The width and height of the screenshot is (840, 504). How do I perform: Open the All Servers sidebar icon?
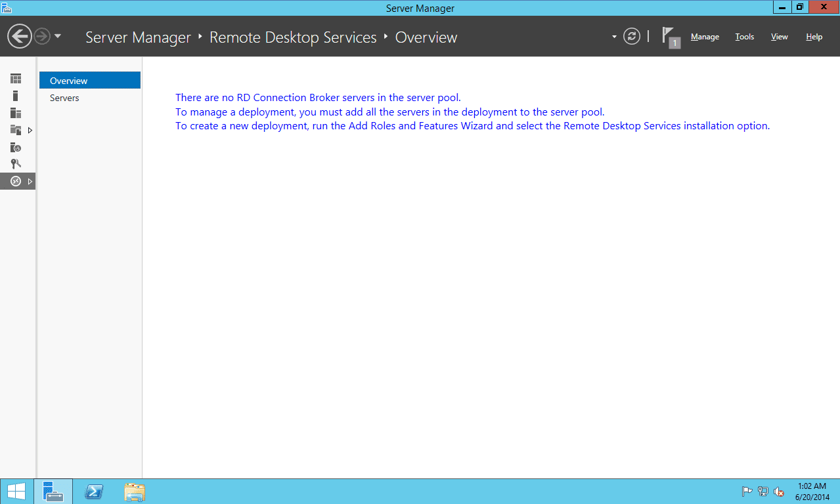coord(16,113)
